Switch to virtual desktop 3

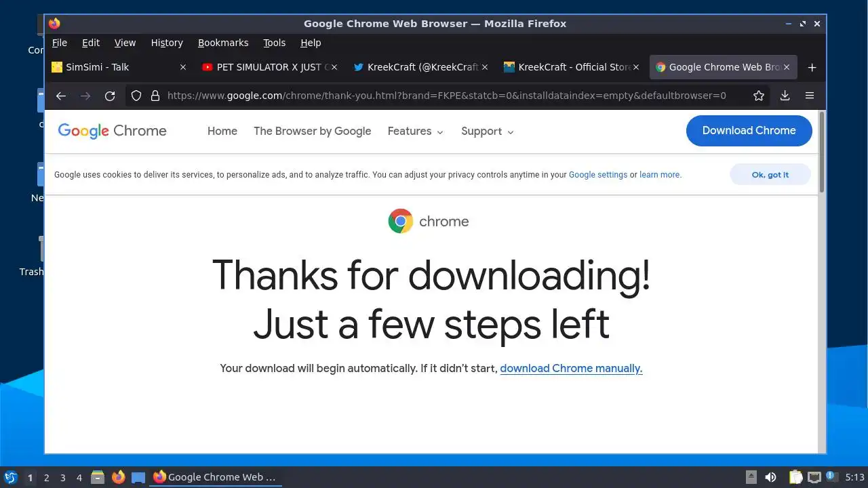click(x=62, y=478)
